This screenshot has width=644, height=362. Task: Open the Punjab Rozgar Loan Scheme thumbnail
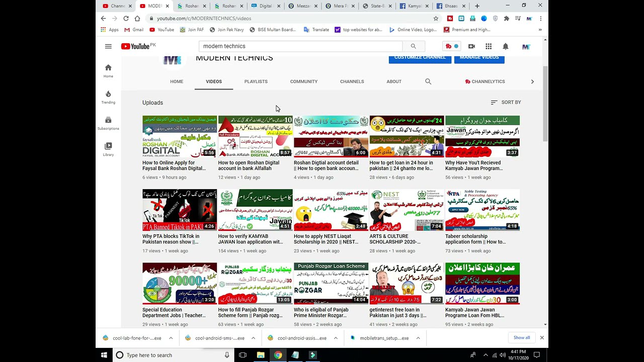(x=331, y=284)
